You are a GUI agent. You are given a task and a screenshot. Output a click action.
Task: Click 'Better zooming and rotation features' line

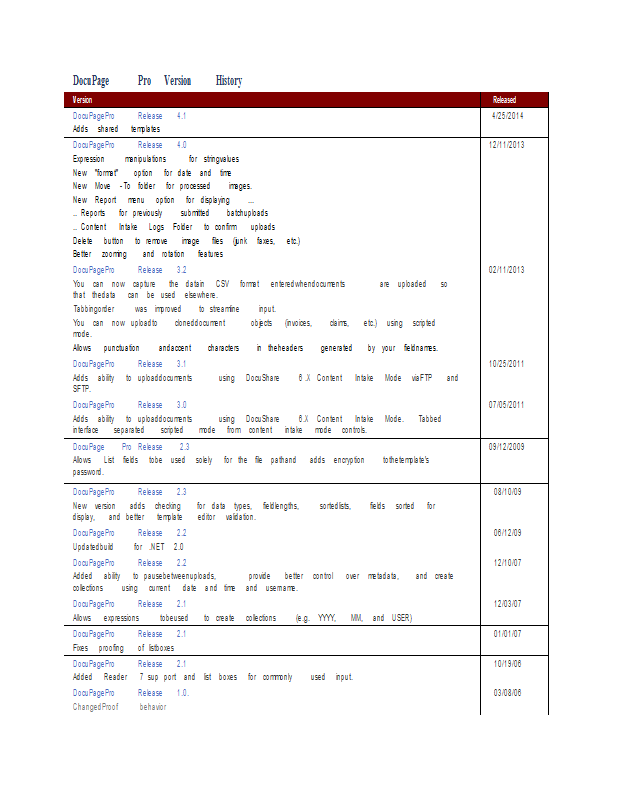[148, 254]
